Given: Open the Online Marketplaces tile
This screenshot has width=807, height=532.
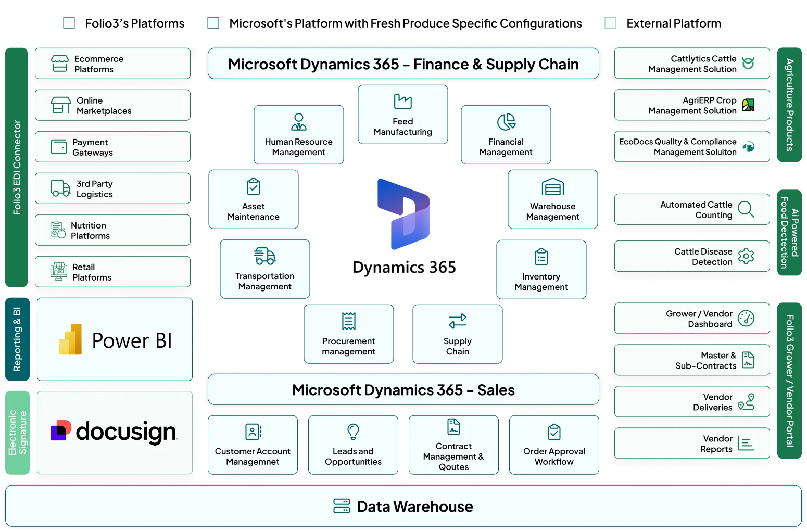Looking at the screenshot, I should click(112, 105).
